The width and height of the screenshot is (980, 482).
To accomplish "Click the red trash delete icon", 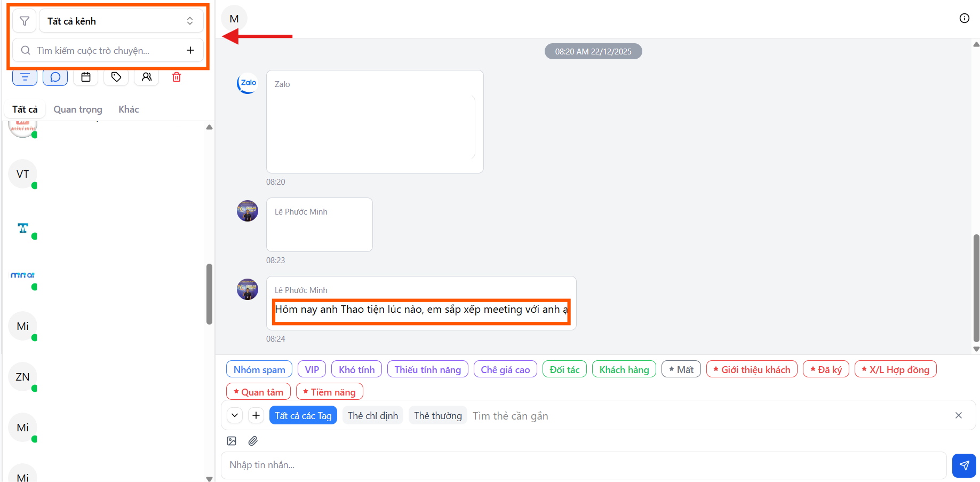I will (x=177, y=77).
